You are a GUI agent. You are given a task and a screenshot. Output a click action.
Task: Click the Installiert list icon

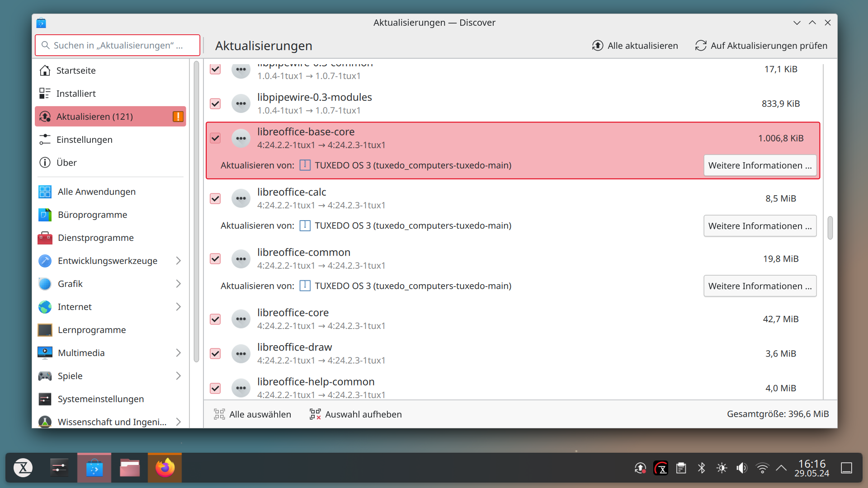pyautogui.click(x=45, y=94)
